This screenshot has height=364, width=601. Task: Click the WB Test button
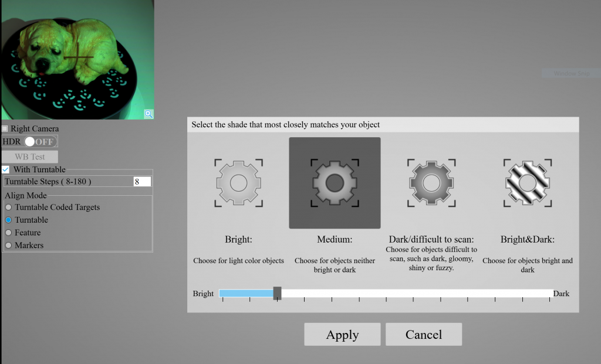[x=29, y=157]
